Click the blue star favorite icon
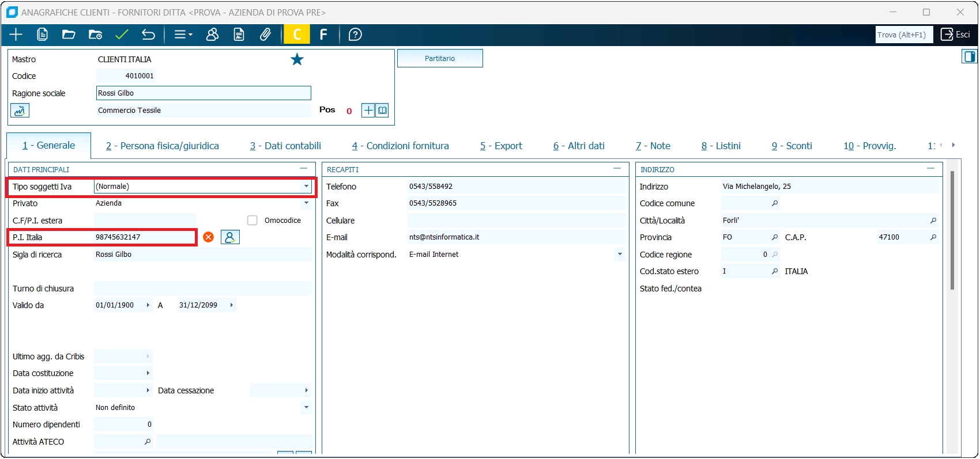The image size is (980, 459). click(x=297, y=59)
